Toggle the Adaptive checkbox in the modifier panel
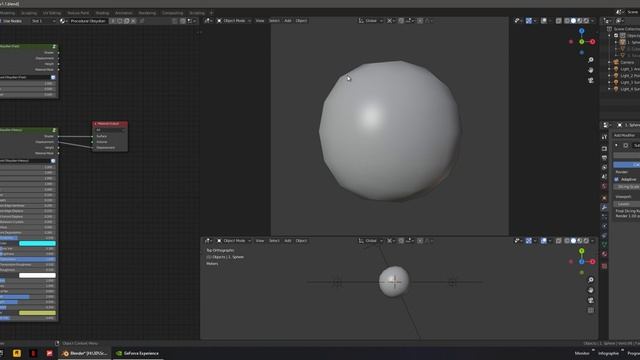Image resolution: width=640 pixels, height=360 pixels. point(616,179)
